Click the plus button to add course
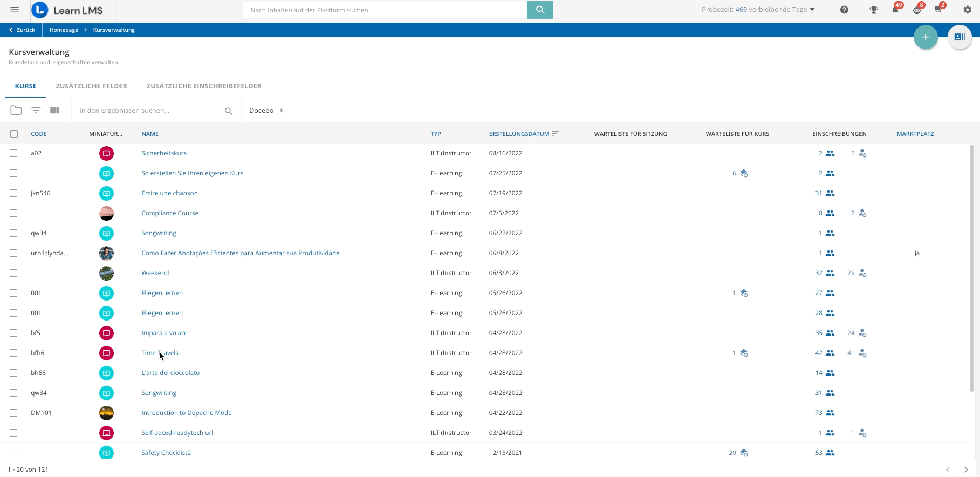980x477 pixels. pos(925,37)
